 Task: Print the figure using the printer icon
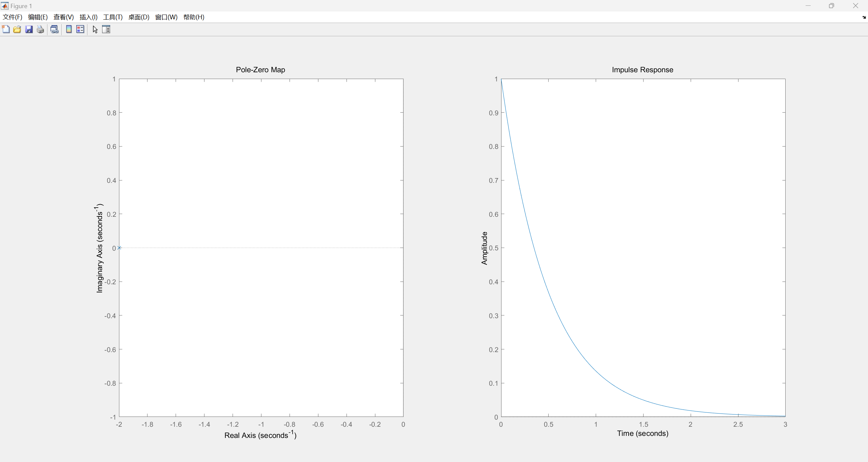click(x=40, y=30)
